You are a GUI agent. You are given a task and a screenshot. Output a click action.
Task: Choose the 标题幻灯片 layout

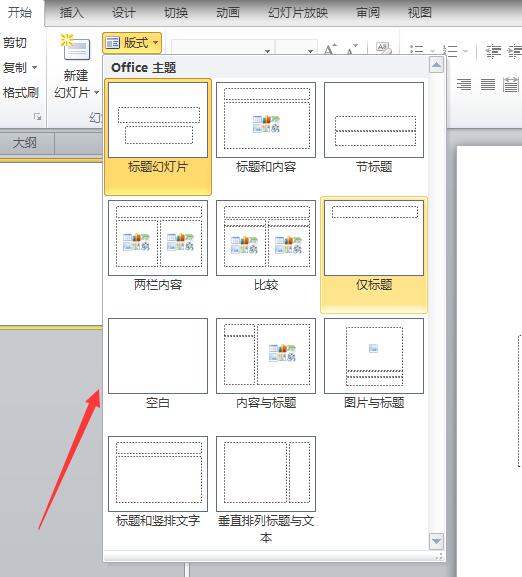pos(158,137)
